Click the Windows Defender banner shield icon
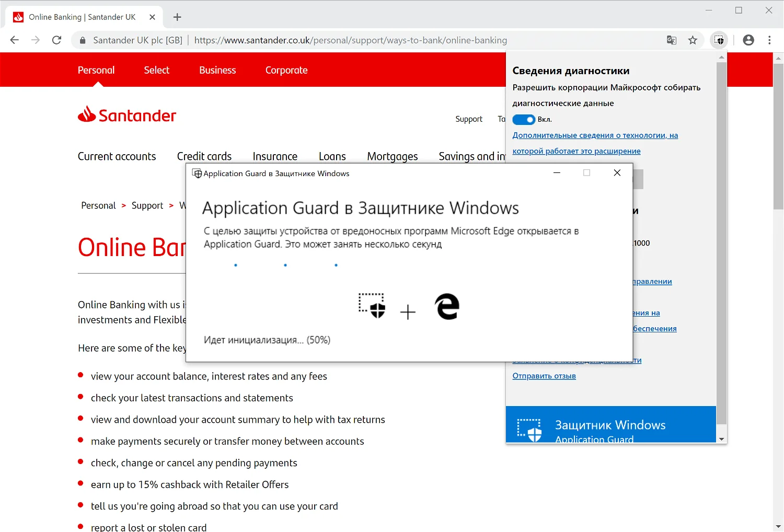Viewport: 784px width, 532px height. click(529, 430)
